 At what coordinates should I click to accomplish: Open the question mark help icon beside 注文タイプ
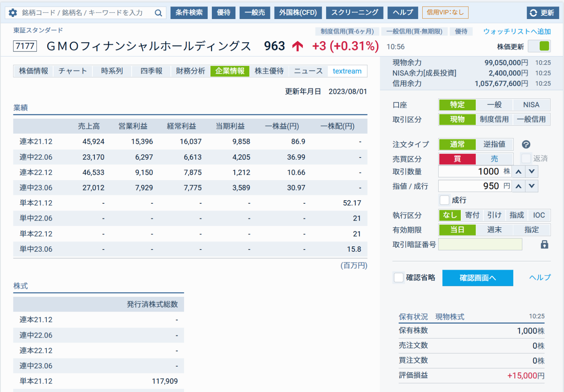coord(526,144)
